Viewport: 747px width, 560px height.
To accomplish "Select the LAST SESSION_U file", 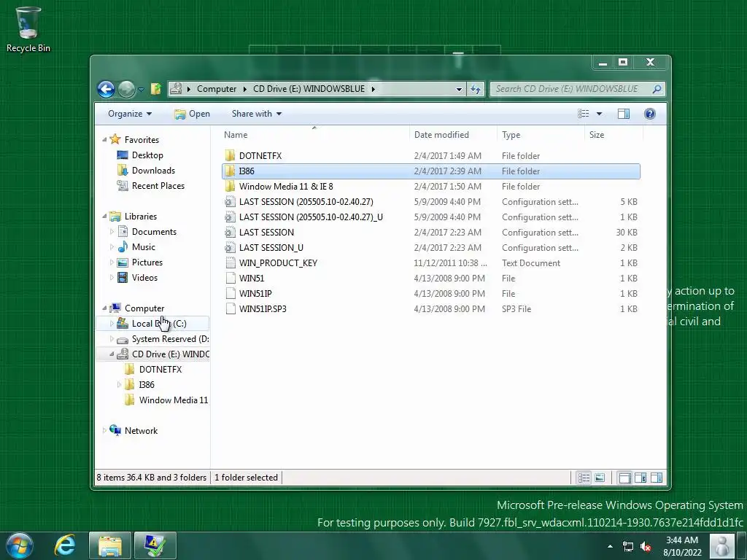I will 430,248.
